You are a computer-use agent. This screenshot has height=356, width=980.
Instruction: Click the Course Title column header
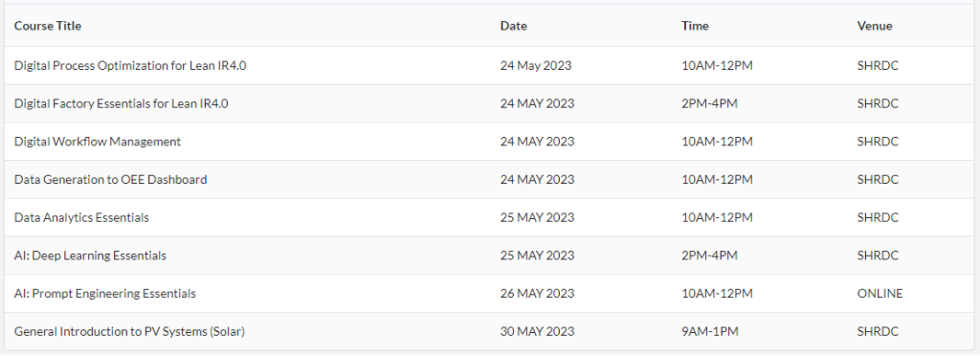(x=48, y=26)
